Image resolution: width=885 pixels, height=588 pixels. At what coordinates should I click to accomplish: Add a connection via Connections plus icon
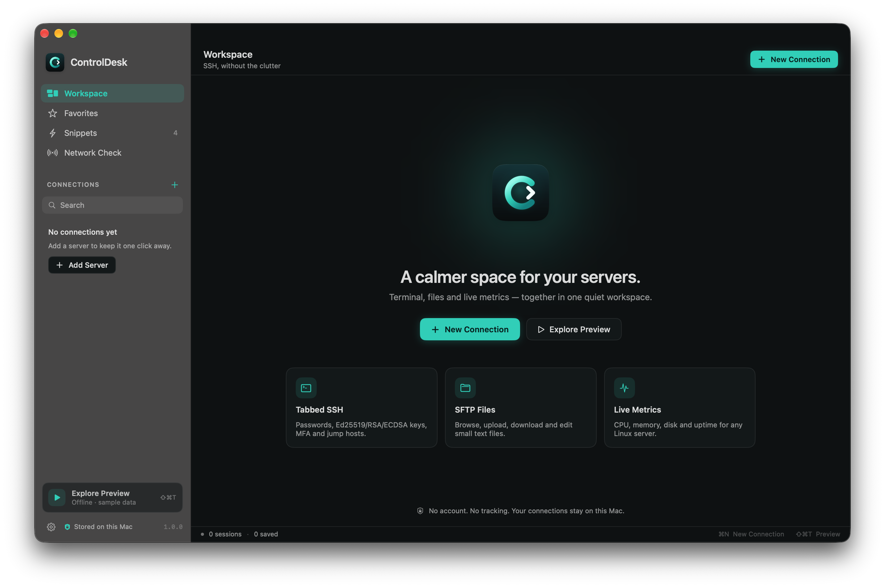point(175,185)
